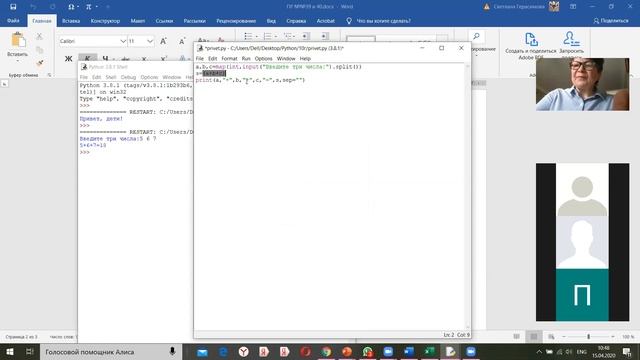Click the Paste (Вставить) clipboard icon
This screenshot has width=640, height=360.
(18, 40)
